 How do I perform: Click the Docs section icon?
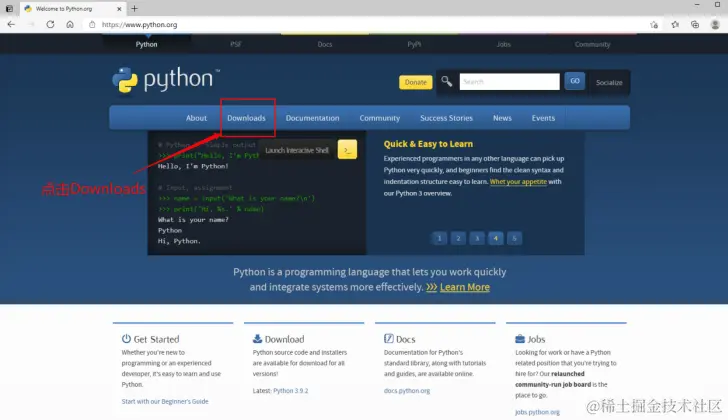click(389, 339)
